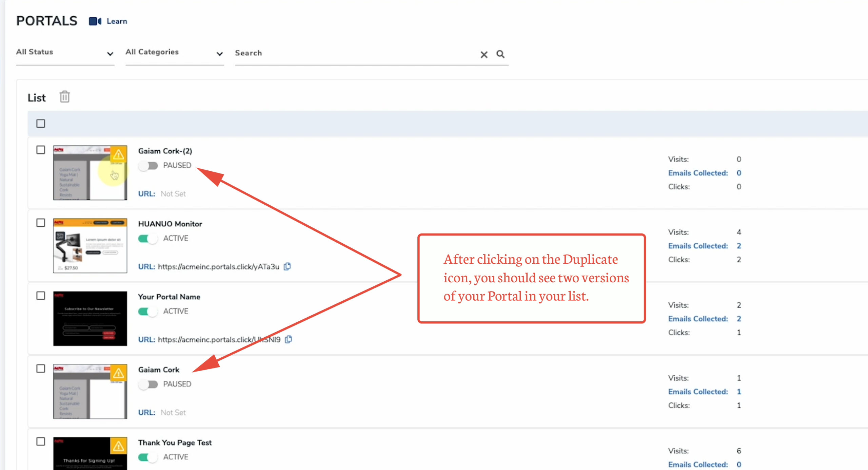Click the warning icon on the Thank You Page Test thumbnail
This screenshot has width=868, height=470.
[118, 446]
